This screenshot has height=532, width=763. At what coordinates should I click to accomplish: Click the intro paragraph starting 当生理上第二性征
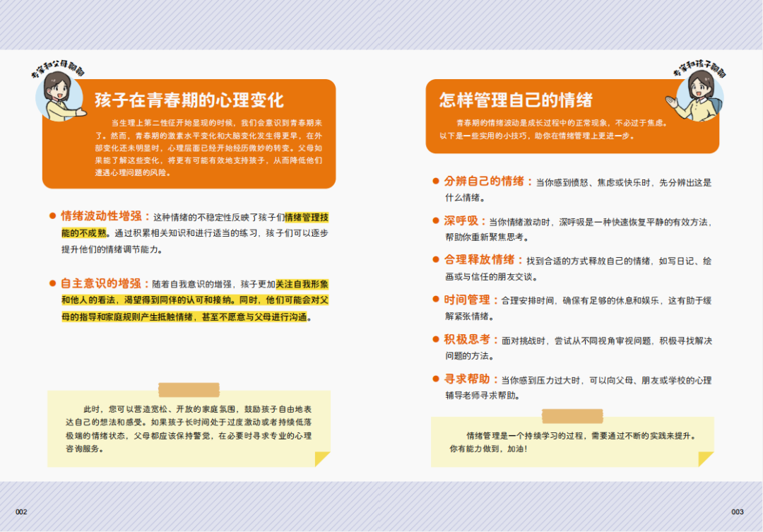(x=208, y=148)
